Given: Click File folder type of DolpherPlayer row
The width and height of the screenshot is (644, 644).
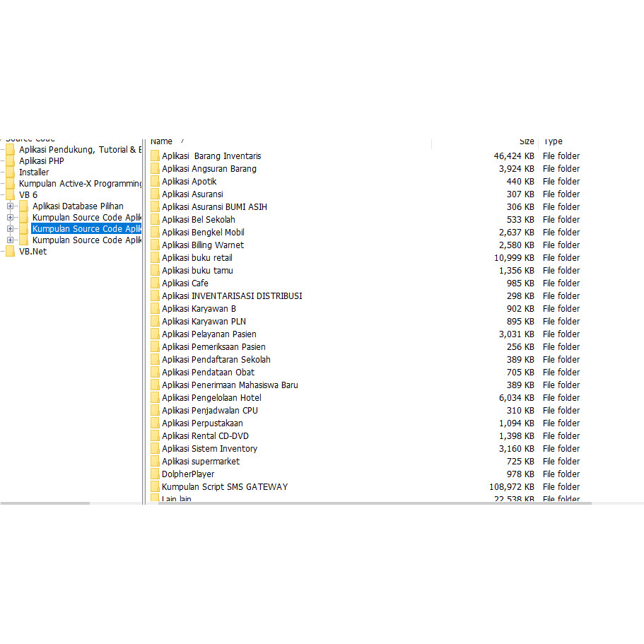Looking at the screenshot, I should [x=561, y=474].
